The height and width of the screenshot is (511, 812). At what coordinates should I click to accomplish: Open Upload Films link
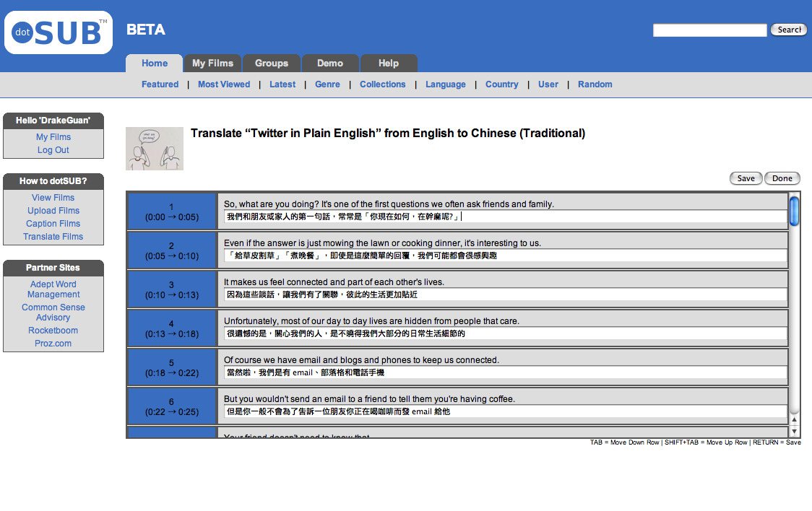(x=53, y=211)
